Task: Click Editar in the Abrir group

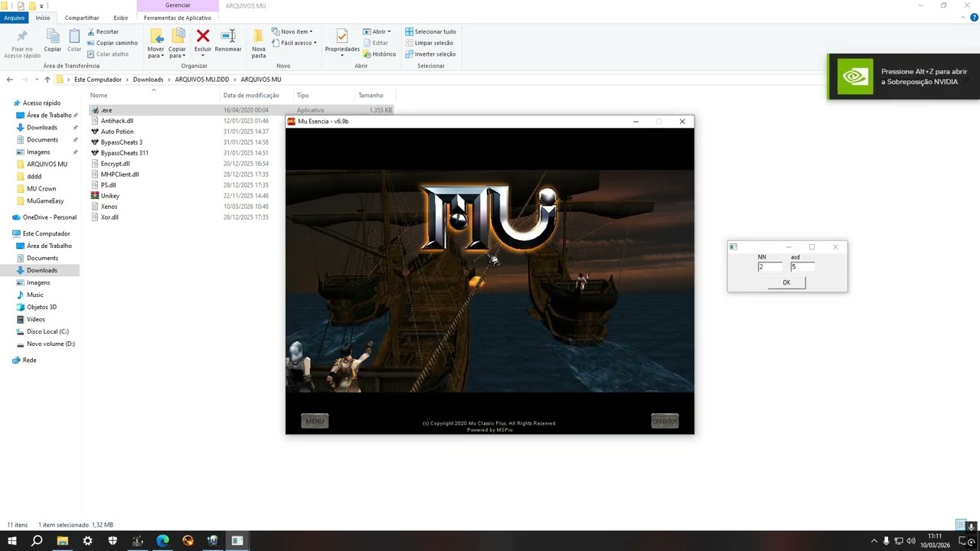Action: (x=375, y=43)
